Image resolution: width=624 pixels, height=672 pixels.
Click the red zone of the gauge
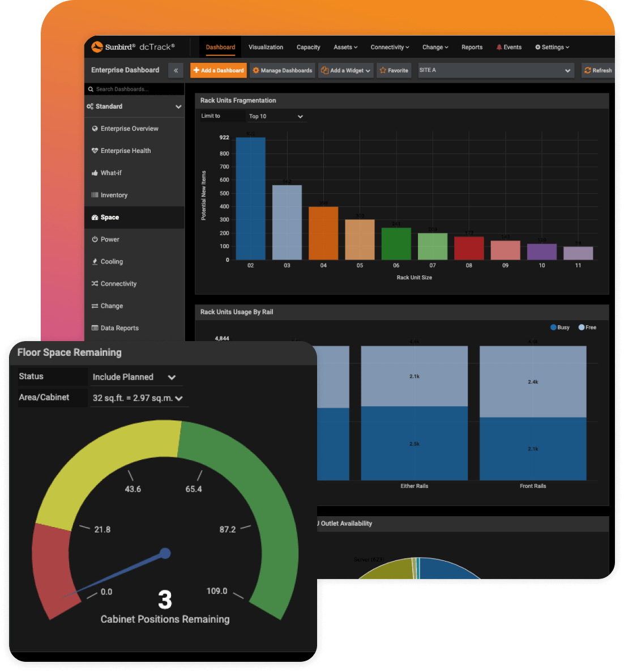(x=52, y=570)
